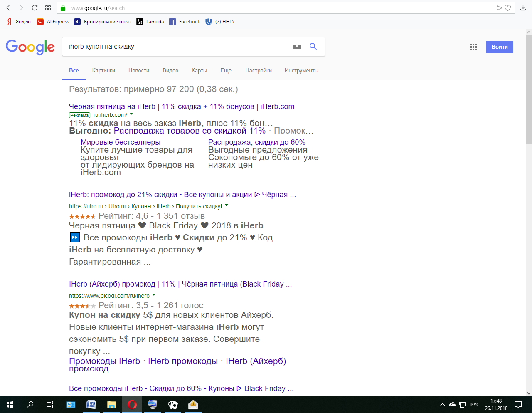This screenshot has width=532, height=413.
Task: Switch to the Карты tab
Action: click(x=199, y=71)
